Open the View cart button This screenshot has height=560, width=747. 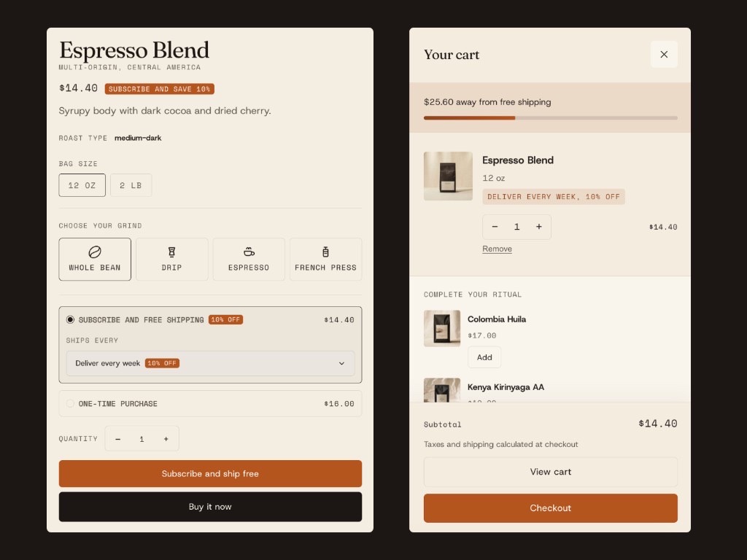550,472
